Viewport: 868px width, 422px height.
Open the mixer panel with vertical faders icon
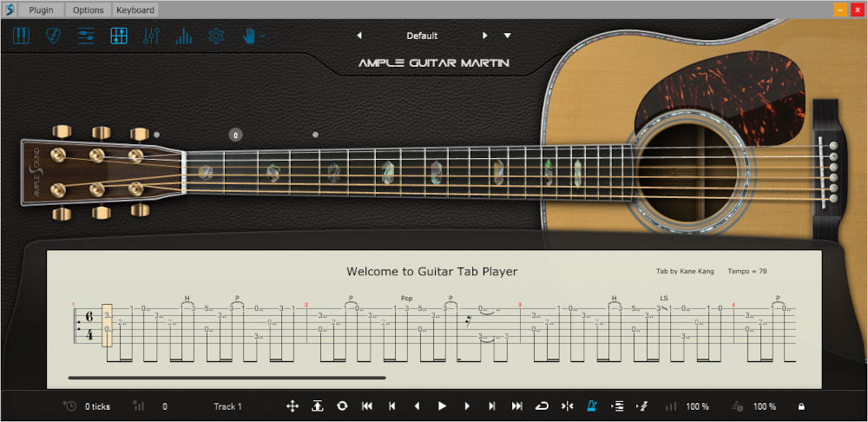coord(151,36)
